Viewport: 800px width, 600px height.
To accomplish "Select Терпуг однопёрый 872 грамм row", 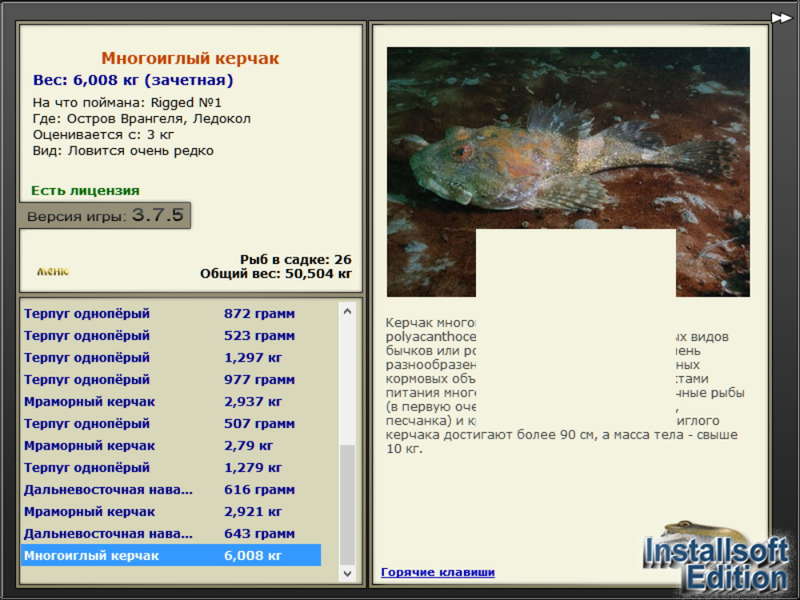I will pos(171,313).
